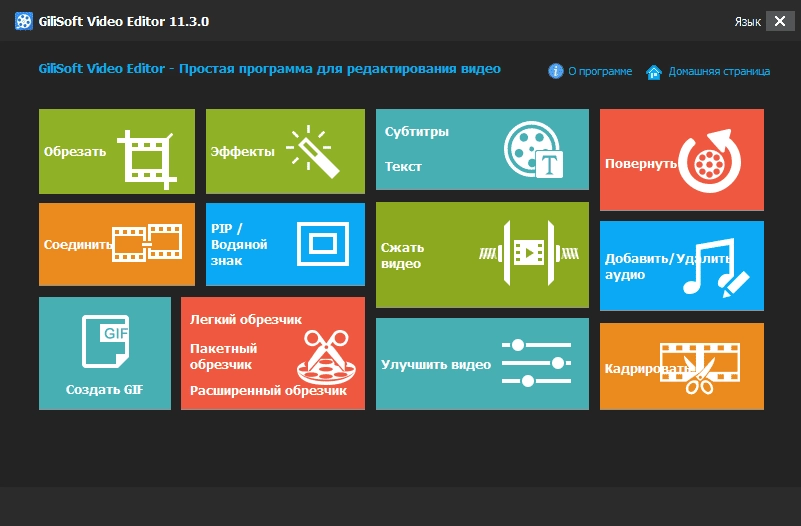Click the Повернуть label
Screen dimensions: 801x526
click(x=641, y=164)
